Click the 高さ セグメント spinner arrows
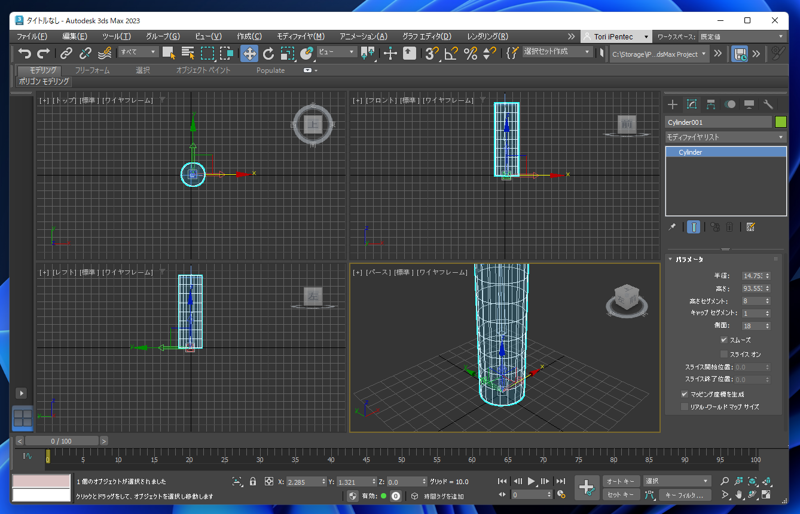800x514 pixels. [x=767, y=301]
